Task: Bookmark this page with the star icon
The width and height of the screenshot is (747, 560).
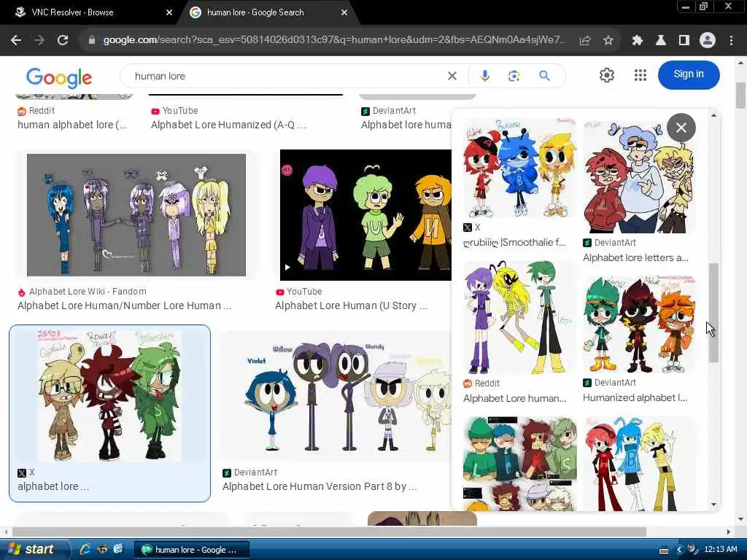Action: [x=608, y=41]
